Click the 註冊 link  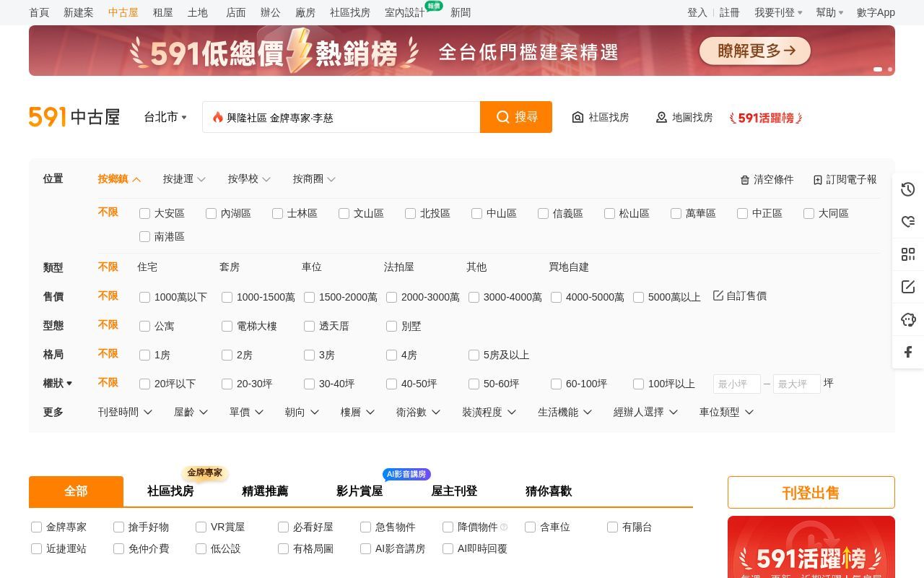730,12
